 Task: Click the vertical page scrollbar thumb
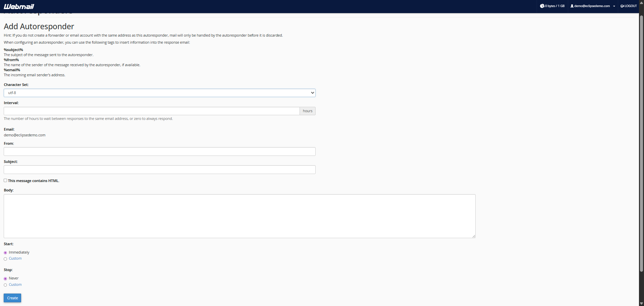(x=641, y=141)
